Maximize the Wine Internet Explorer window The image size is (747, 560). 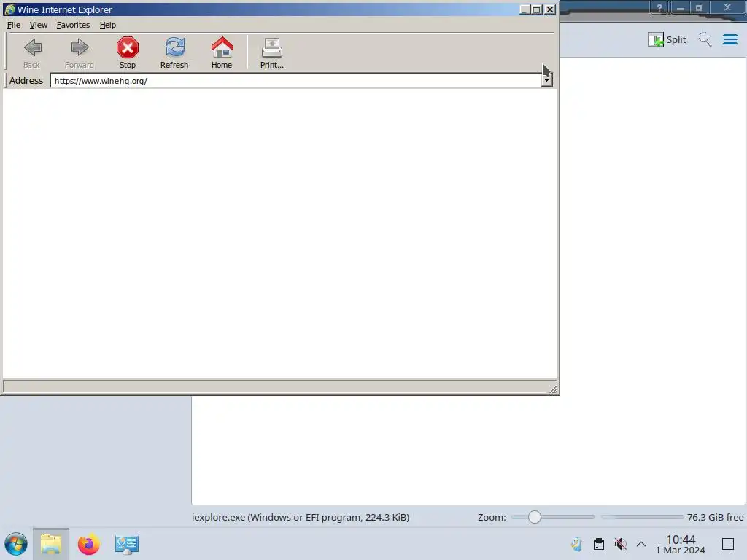[537, 9]
